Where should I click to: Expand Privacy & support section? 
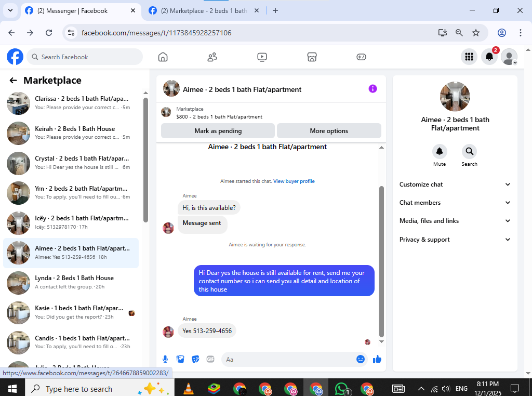pos(455,240)
